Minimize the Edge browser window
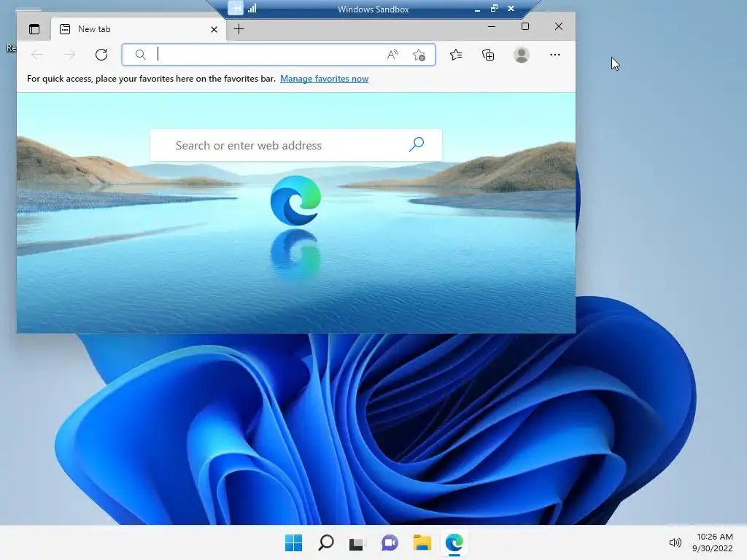 [492, 27]
